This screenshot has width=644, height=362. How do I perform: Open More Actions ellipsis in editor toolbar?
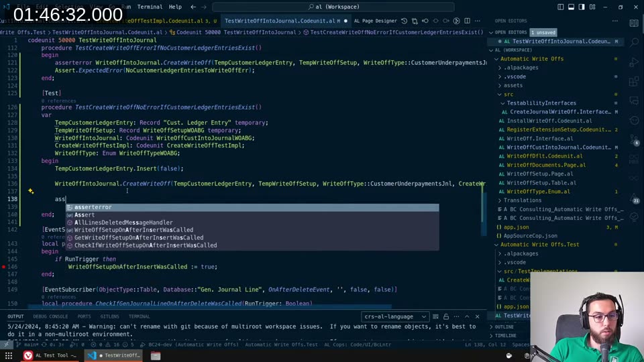[477, 21]
